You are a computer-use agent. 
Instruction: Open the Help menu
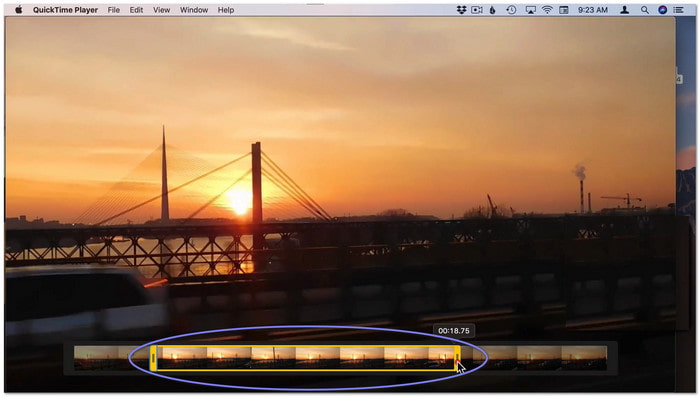click(226, 10)
